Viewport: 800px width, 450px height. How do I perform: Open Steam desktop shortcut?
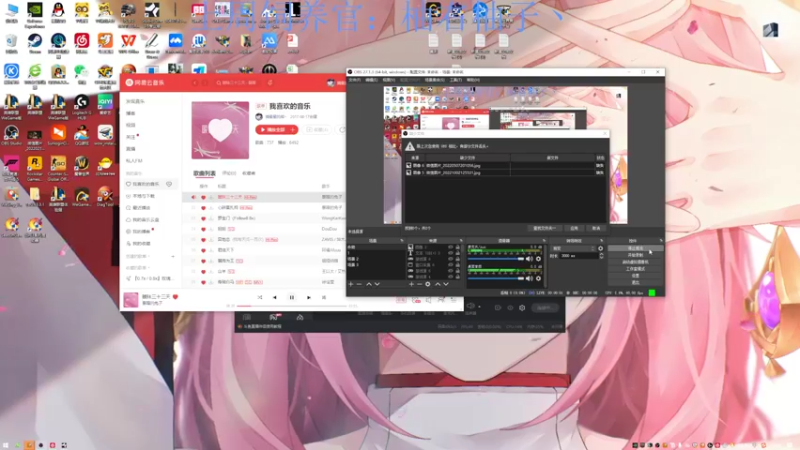pyautogui.click(x=35, y=43)
